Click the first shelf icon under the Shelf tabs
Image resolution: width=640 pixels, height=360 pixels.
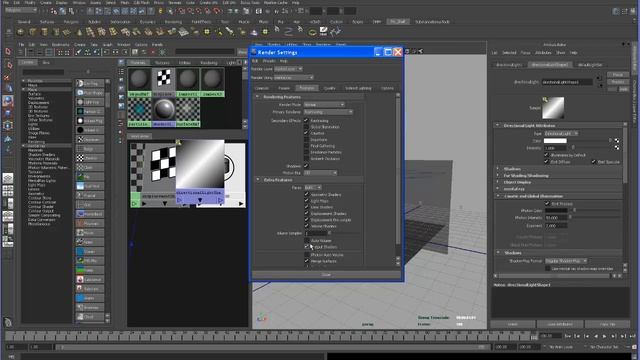[x=20, y=31]
